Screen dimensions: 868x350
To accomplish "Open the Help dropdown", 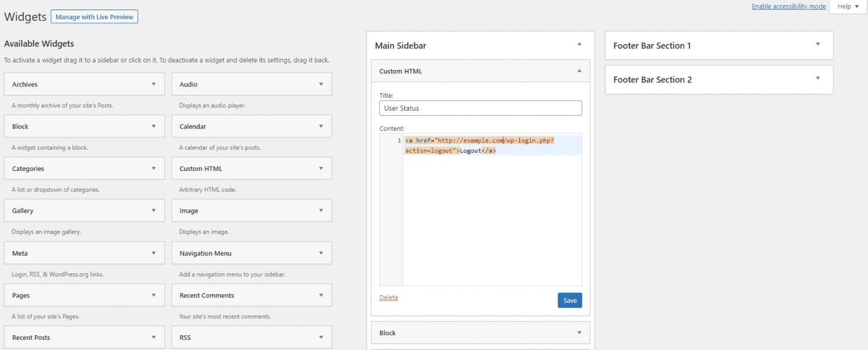I will point(847,6).
